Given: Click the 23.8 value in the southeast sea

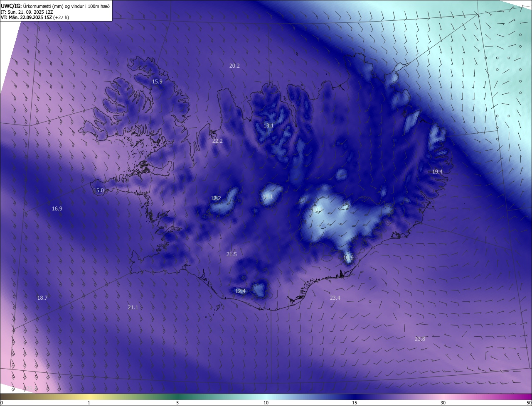Looking at the screenshot, I should pyautogui.click(x=420, y=339).
